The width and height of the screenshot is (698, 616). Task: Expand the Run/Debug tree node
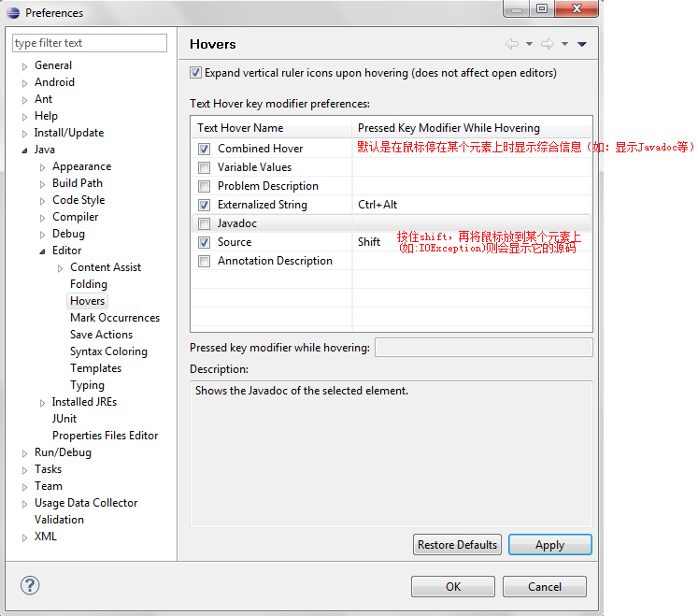click(x=24, y=453)
